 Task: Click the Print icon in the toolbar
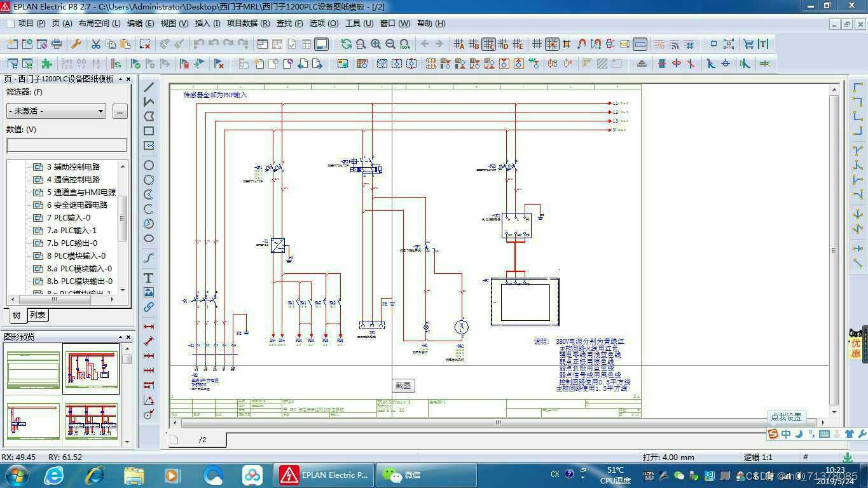[57, 44]
